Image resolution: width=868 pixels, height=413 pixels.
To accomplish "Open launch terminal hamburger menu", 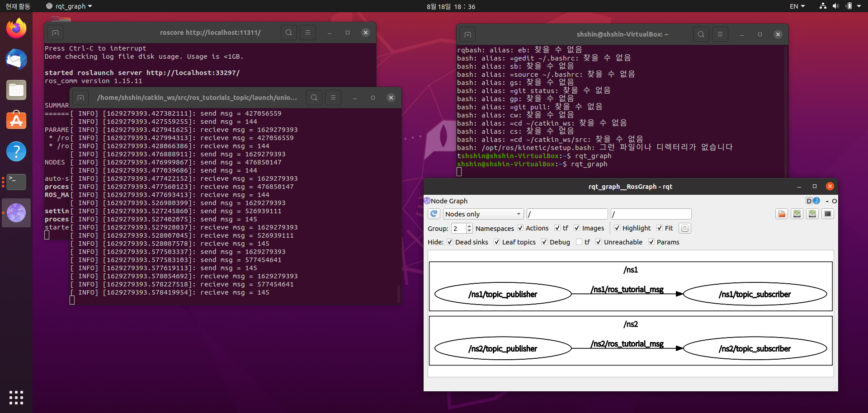I will point(333,98).
